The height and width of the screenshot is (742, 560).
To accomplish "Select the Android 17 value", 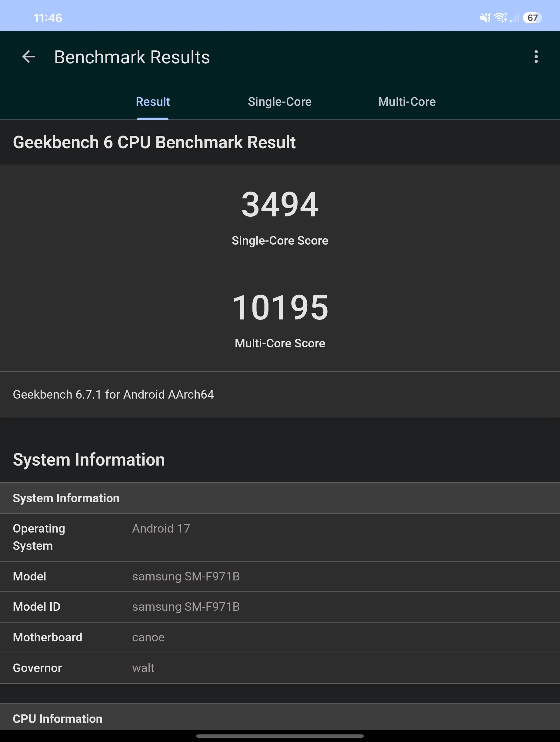I will [x=161, y=528].
